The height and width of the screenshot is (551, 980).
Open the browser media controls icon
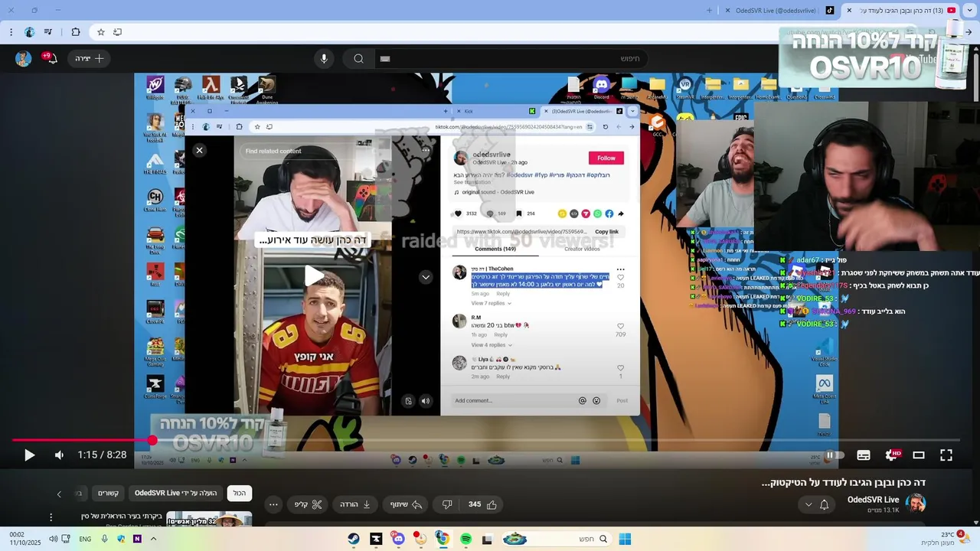point(49,32)
